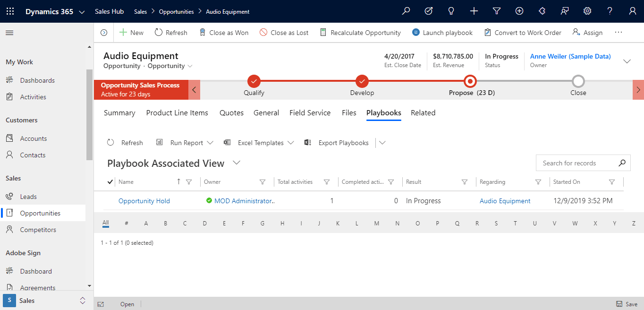This screenshot has height=310, width=644.
Task: Switch to the Summary tab
Action: click(x=119, y=113)
